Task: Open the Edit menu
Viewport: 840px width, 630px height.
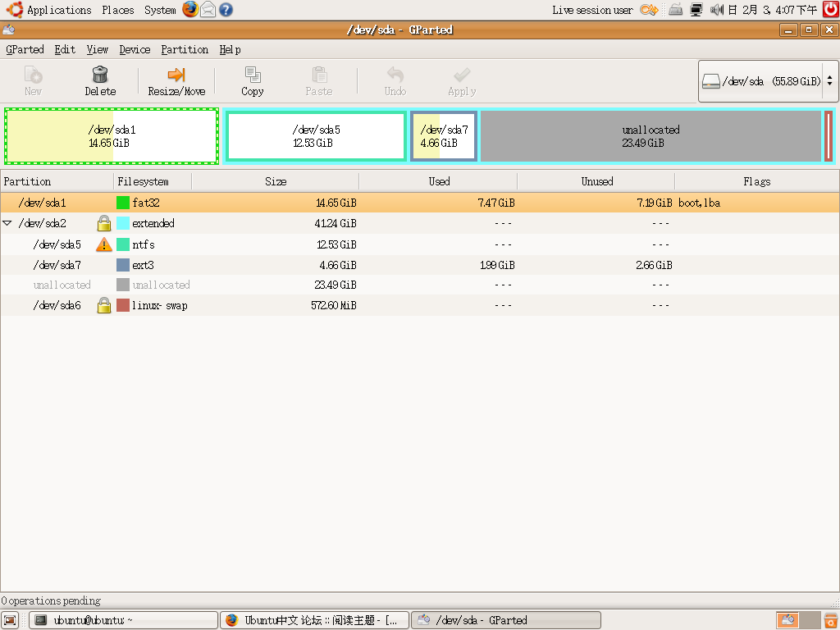Action: coord(65,49)
